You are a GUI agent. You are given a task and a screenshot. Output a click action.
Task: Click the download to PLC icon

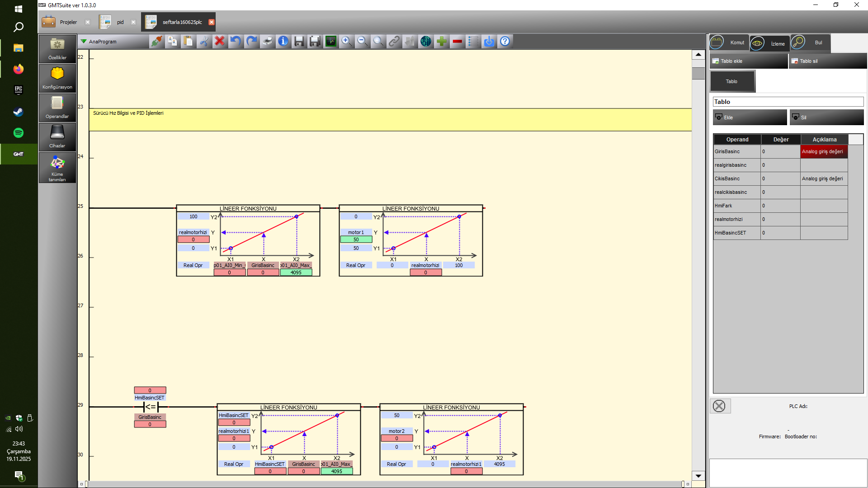point(489,42)
